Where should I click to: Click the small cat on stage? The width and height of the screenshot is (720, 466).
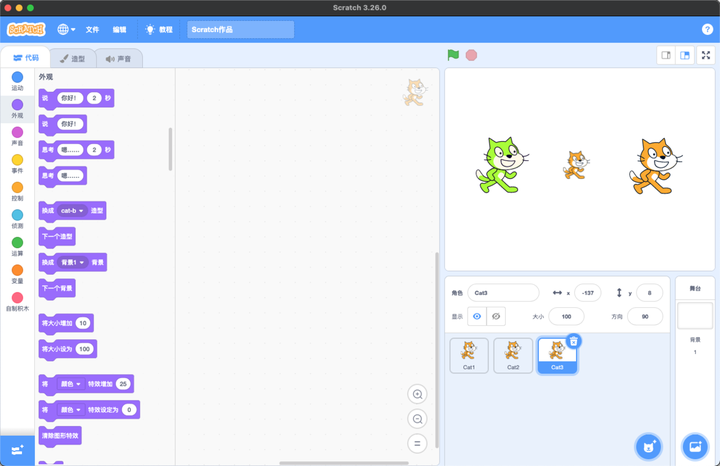(x=576, y=165)
